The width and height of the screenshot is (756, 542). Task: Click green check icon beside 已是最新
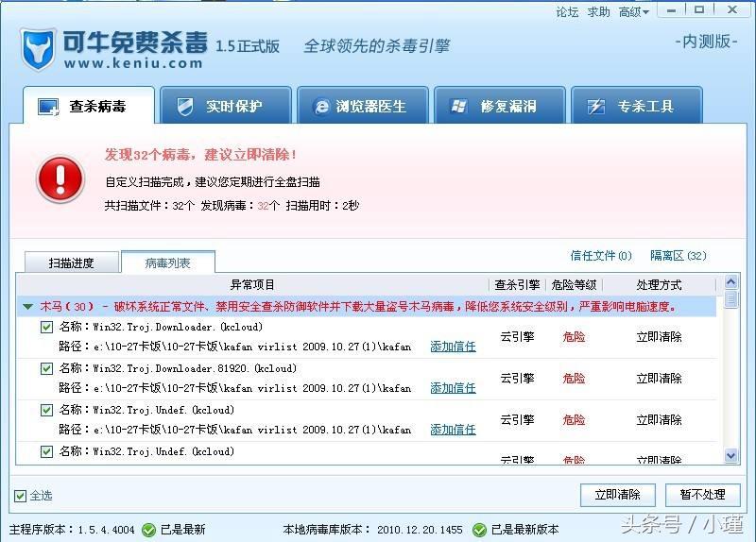pyautogui.click(x=148, y=530)
